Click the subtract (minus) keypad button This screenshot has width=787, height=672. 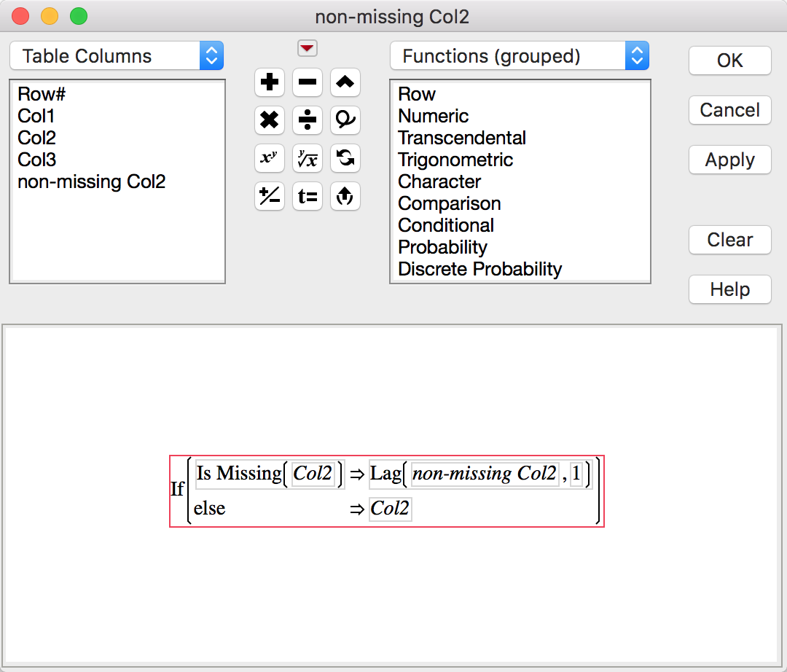pyautogui.click(x=308, y=82)
